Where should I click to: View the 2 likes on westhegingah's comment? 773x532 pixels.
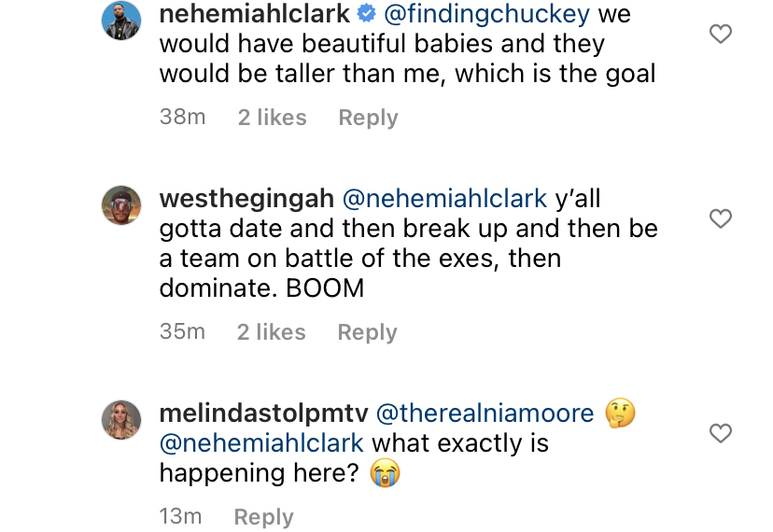(x=271, y=332)
